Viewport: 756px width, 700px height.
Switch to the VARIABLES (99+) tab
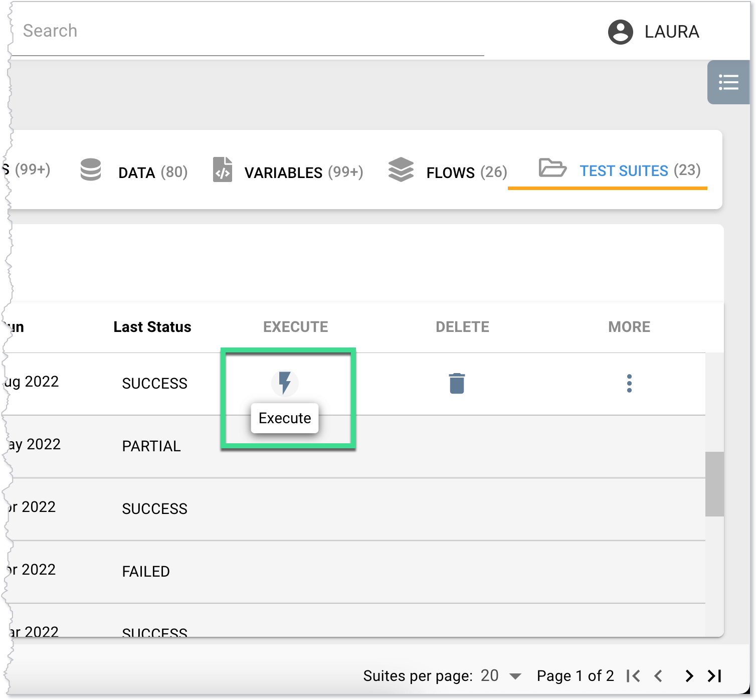[303, 172]
